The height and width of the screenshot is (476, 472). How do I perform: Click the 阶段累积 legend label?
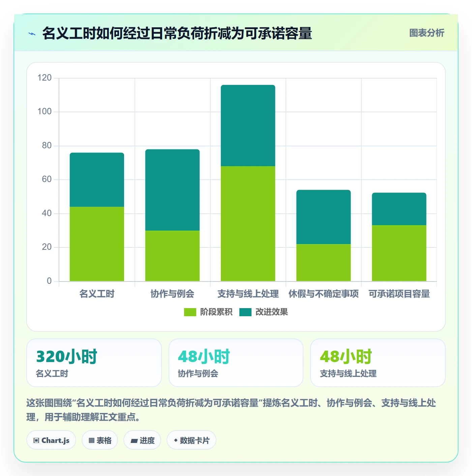pos(216,312)
